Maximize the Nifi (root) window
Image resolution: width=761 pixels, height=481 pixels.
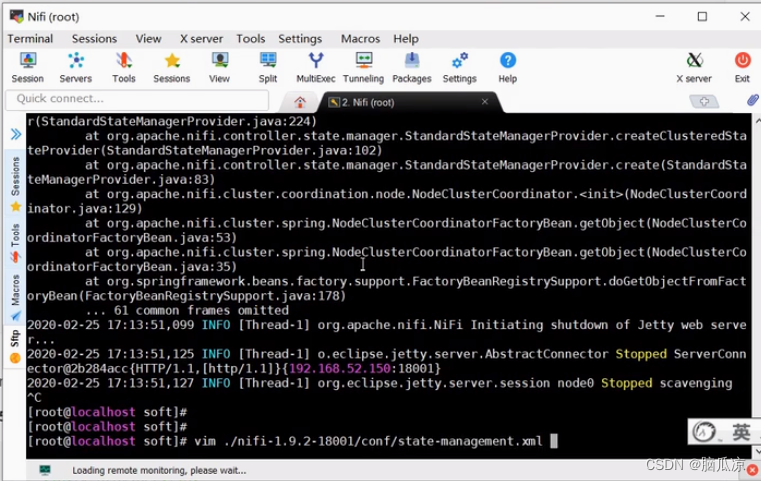tap(702, 17)
